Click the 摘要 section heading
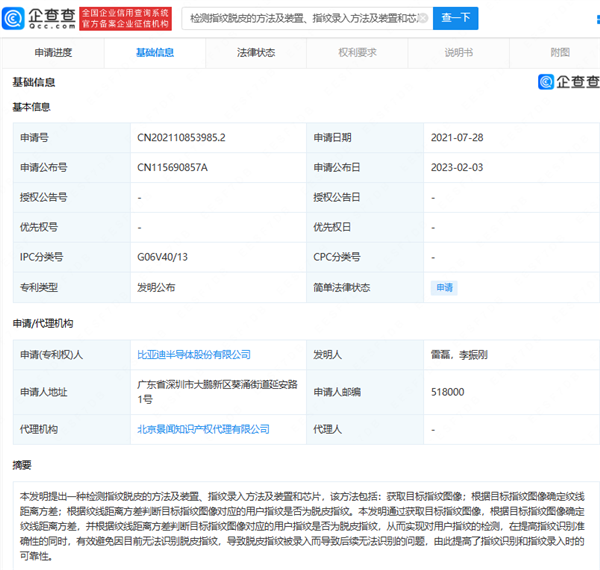This screenshot has height=570, width=600. [22, 465]
